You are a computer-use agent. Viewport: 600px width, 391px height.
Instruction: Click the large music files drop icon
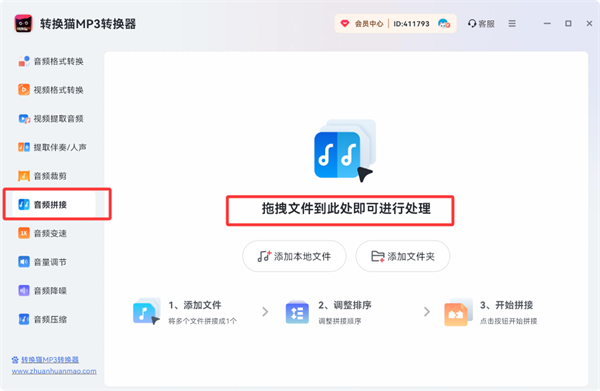[x=344, y=150]
